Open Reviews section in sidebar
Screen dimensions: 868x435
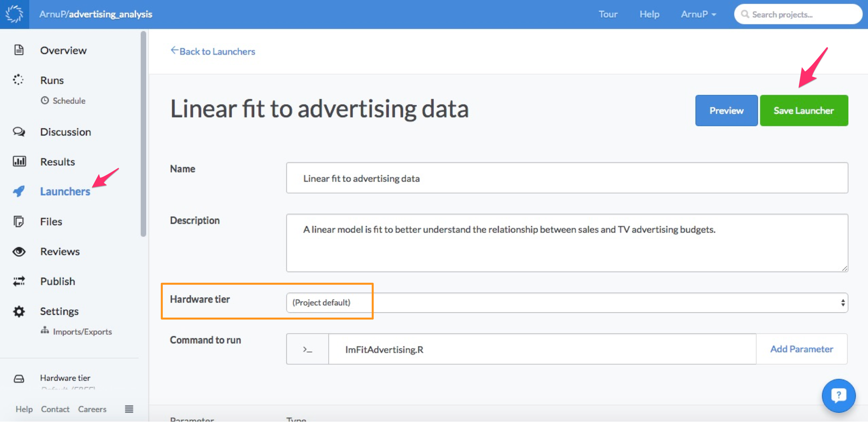(x=60, y=252)
